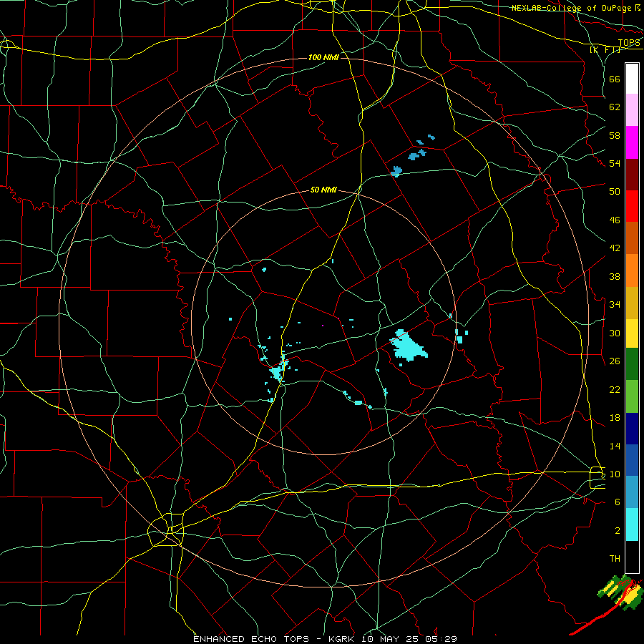Click the 'TOPS' legend heading
Image resolution: width=644 pixels, height=644 pixels.
(x=629, y=43)
